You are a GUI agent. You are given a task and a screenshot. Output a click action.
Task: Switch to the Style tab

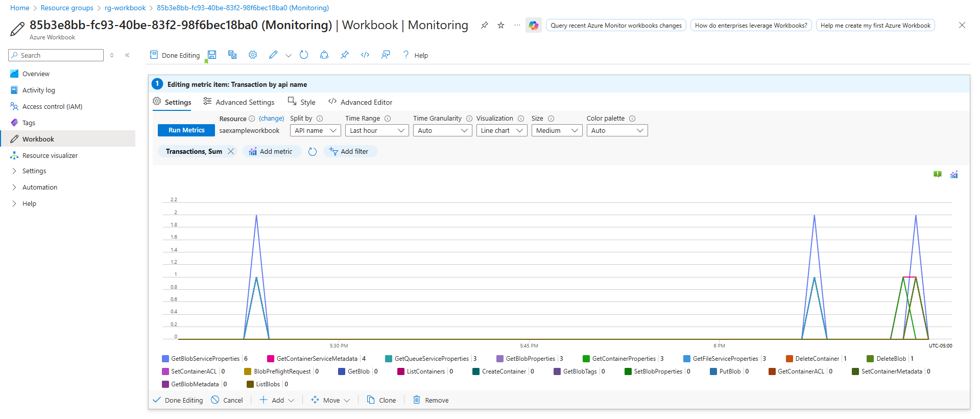coord(302,102)
